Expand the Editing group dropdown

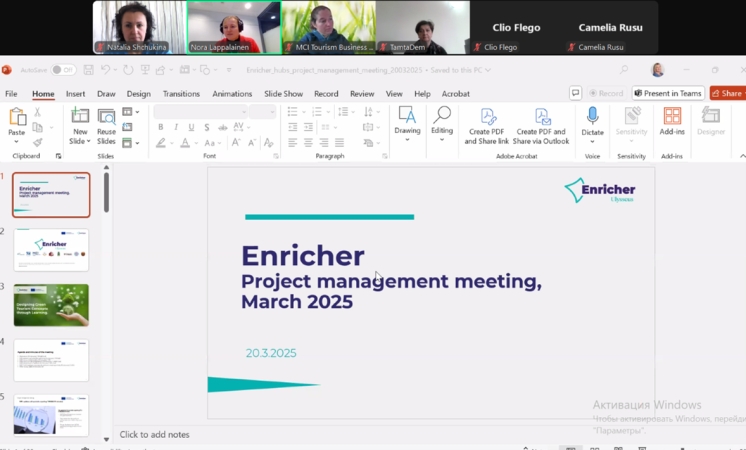point(442,140)
